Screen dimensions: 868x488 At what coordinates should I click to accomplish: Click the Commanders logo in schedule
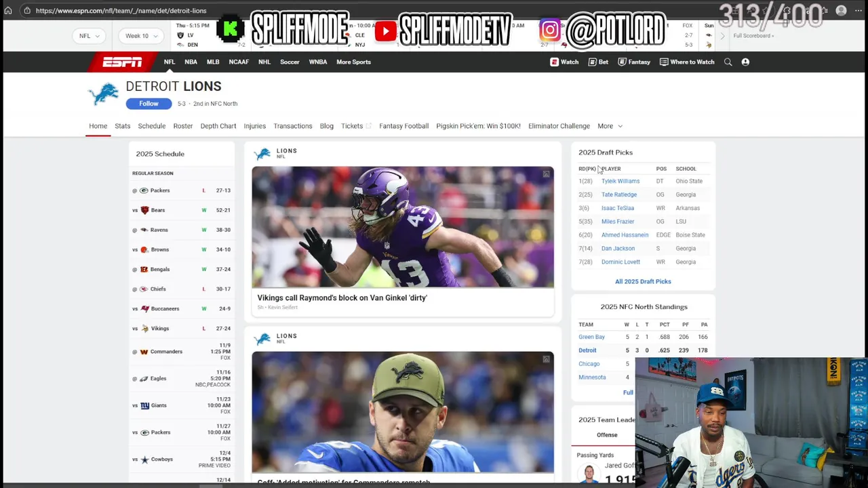click(144, 352)
